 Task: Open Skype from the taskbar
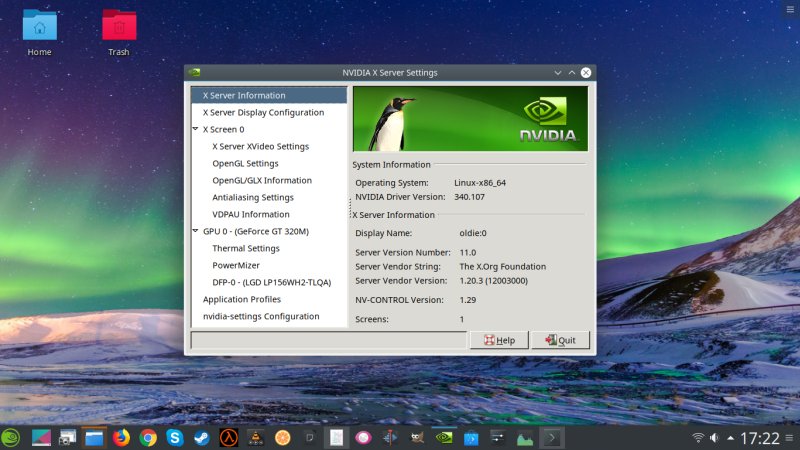pos(175,438)
